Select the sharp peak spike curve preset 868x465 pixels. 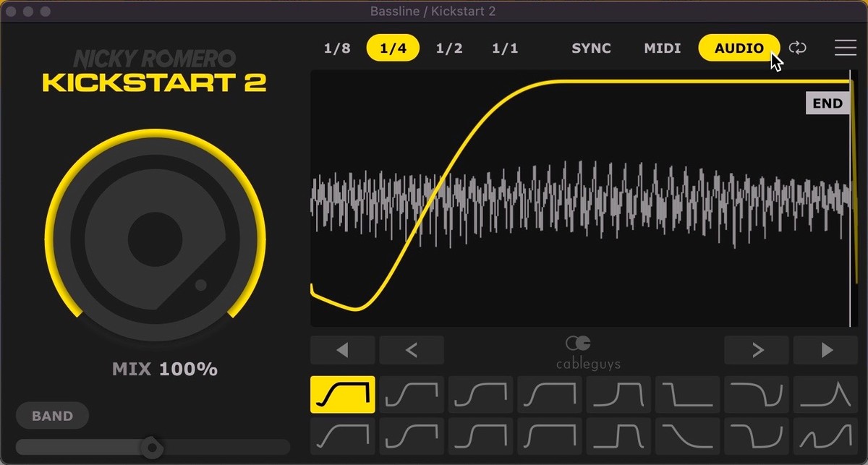pos(825,394)
